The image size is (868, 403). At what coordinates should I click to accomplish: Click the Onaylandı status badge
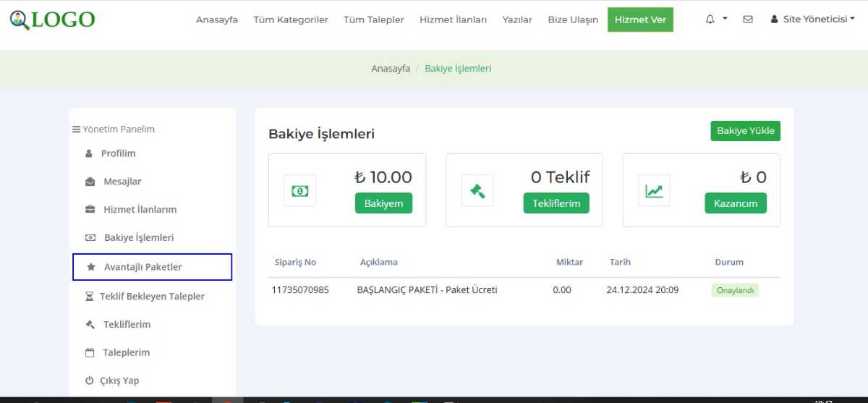coord(735,290)
